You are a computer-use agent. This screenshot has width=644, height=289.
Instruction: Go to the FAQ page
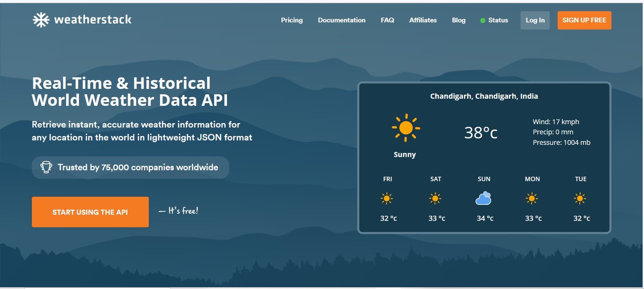click(x=387, y=20)
